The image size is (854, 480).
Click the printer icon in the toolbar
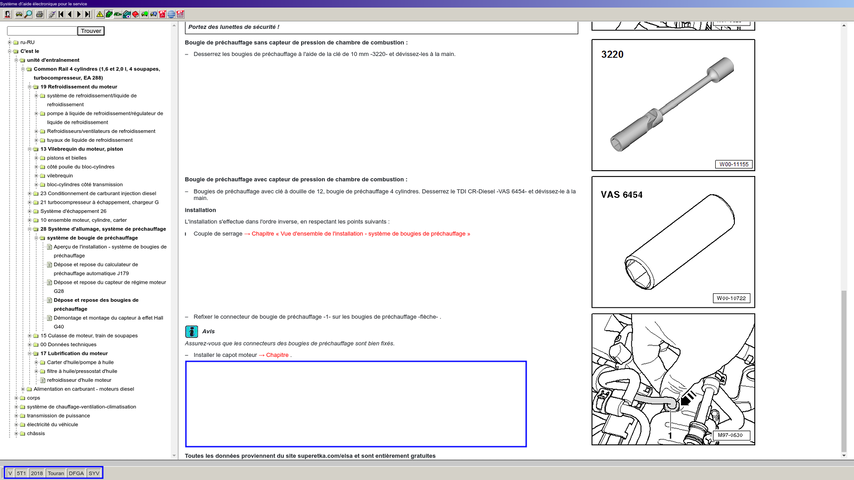click(40, 14)
